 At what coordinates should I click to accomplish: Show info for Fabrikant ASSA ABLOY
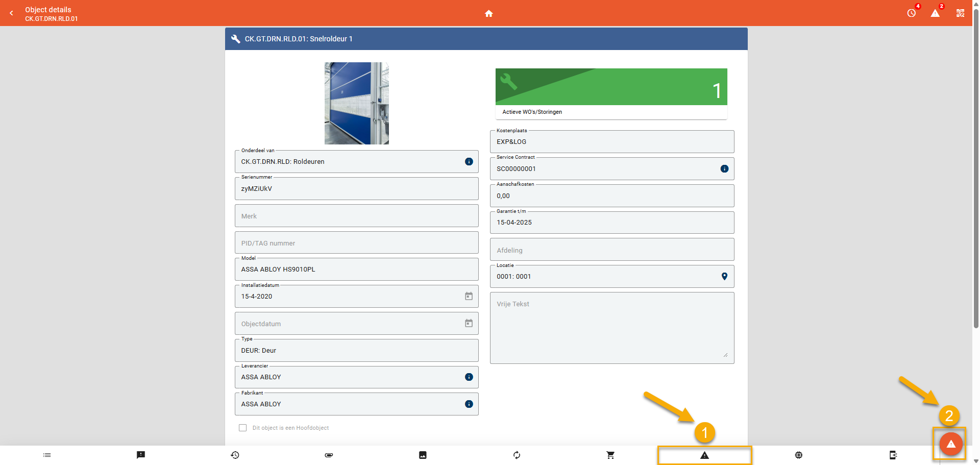point(469,404)
